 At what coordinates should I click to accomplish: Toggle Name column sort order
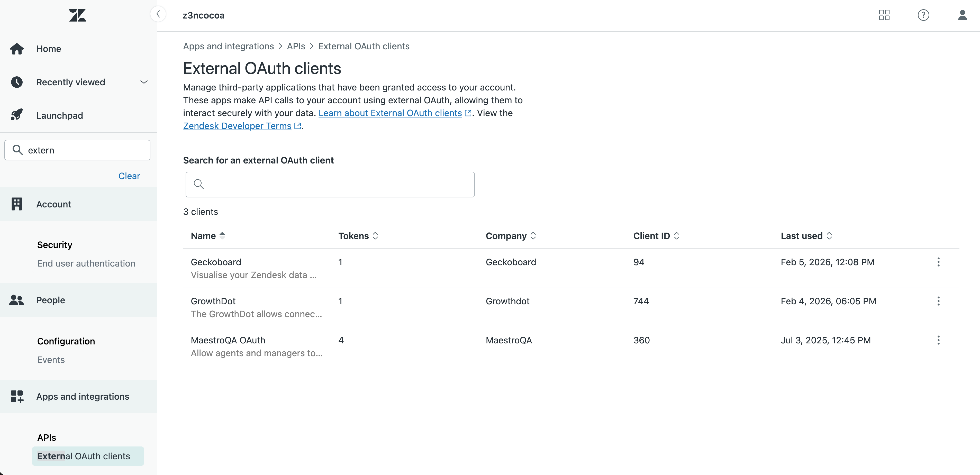208,236
